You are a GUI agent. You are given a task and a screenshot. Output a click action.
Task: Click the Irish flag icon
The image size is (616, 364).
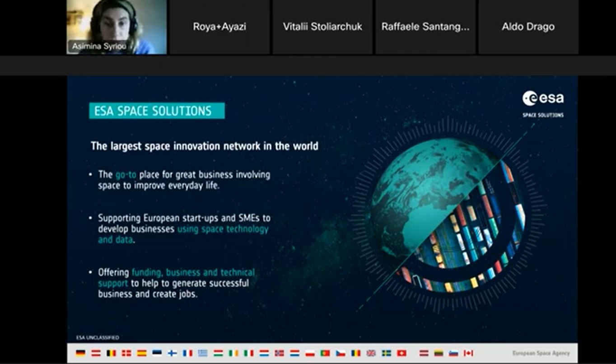[233, 353]
